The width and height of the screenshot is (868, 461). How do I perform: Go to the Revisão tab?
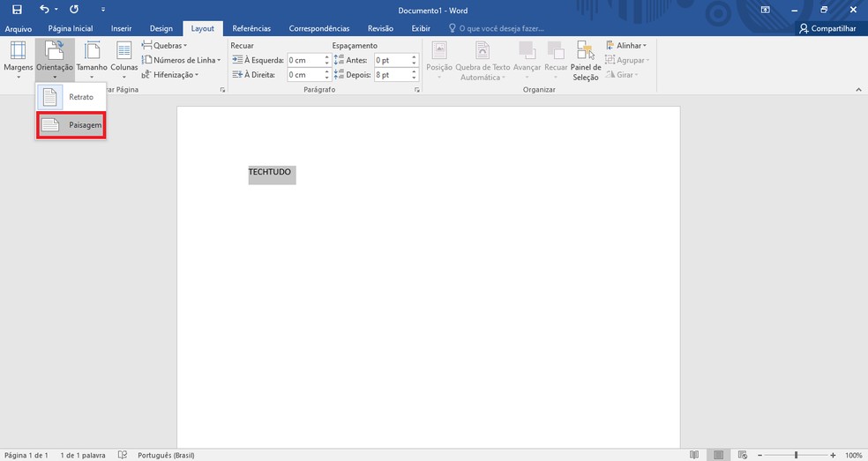pos(380,28)
